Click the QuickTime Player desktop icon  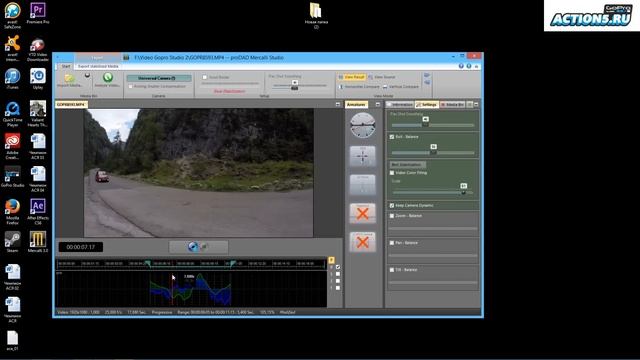pos(12,114)
